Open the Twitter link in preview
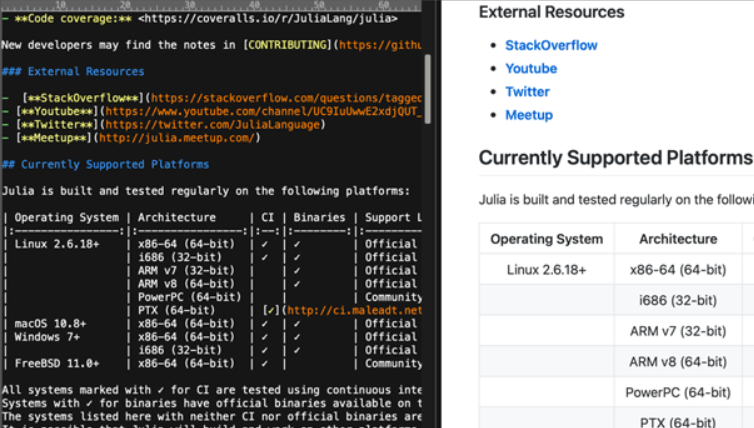Viewport: 754px width, 428px height. click(527, 91)
